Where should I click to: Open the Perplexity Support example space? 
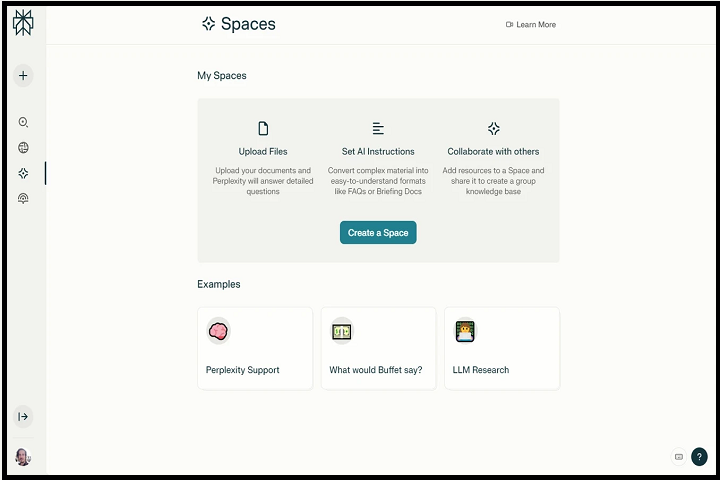click(254, 349)
